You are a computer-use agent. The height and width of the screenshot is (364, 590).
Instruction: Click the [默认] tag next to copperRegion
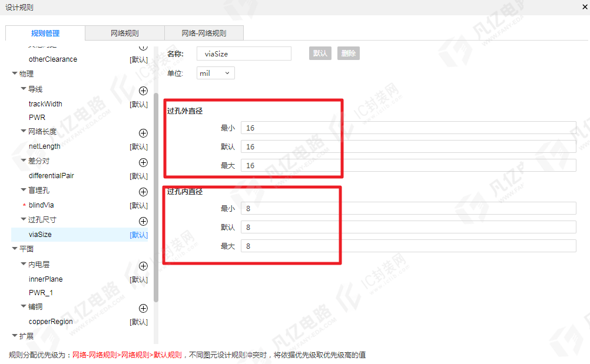click(139, 322)
